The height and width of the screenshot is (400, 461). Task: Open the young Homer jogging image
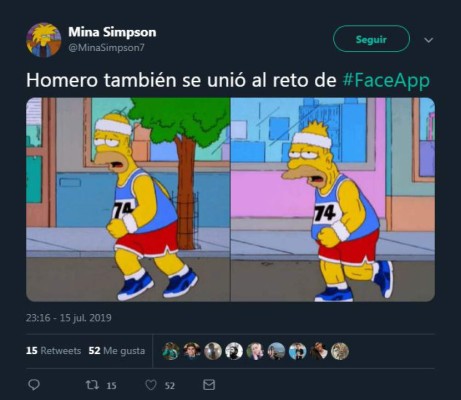point(128,199)
